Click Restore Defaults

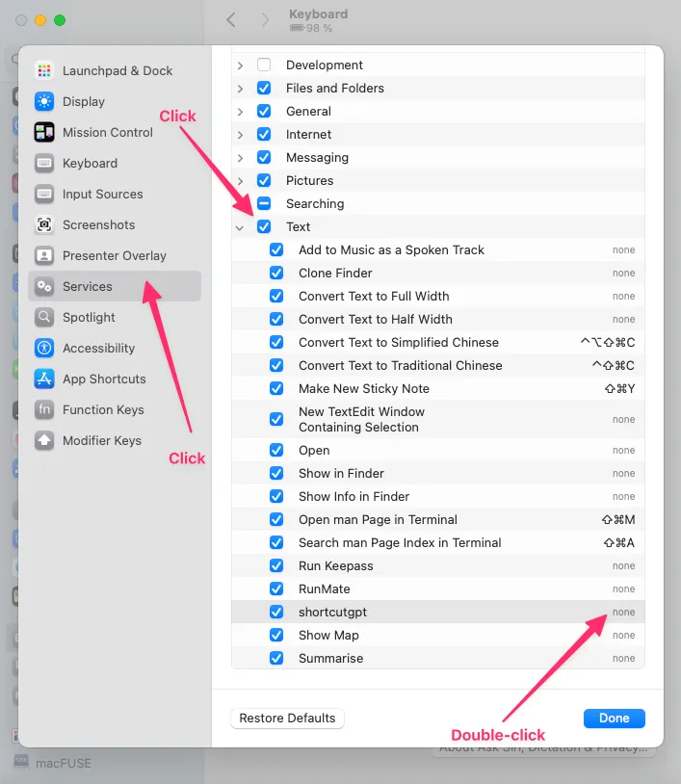pos(287,718)
